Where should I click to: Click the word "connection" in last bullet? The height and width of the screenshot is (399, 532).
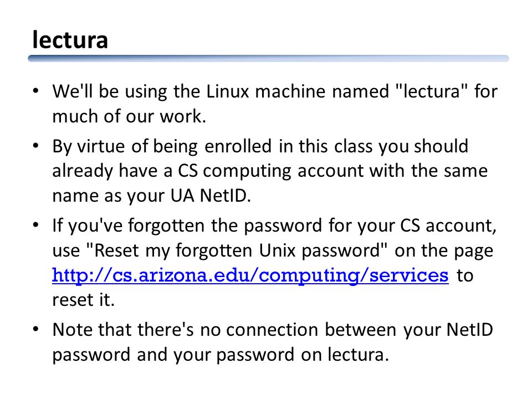[x=272, y=329]
